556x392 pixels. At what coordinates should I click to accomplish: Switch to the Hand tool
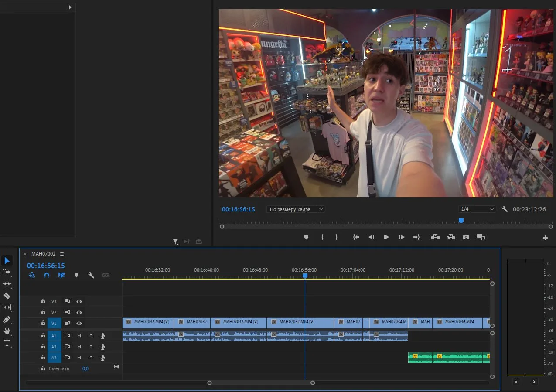(x=7, y=331)
